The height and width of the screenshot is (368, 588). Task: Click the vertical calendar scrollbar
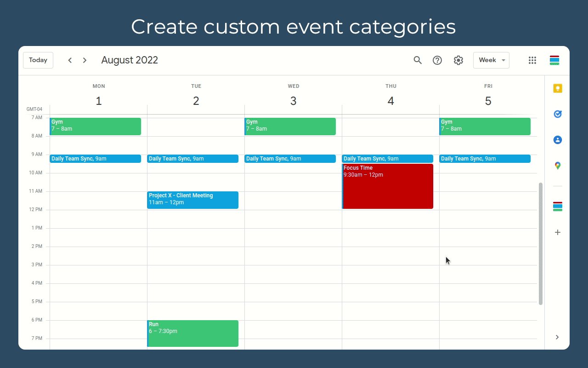tap(540, 244)
